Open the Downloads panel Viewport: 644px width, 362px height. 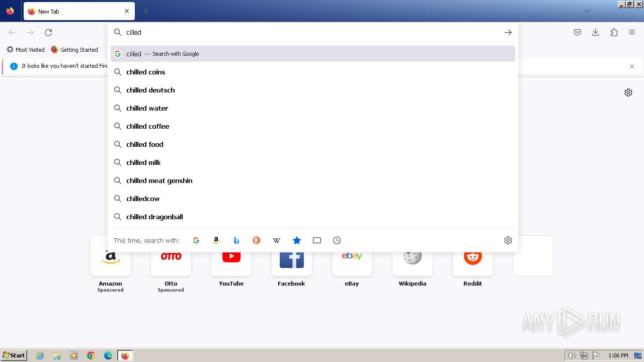pos(596,32)
